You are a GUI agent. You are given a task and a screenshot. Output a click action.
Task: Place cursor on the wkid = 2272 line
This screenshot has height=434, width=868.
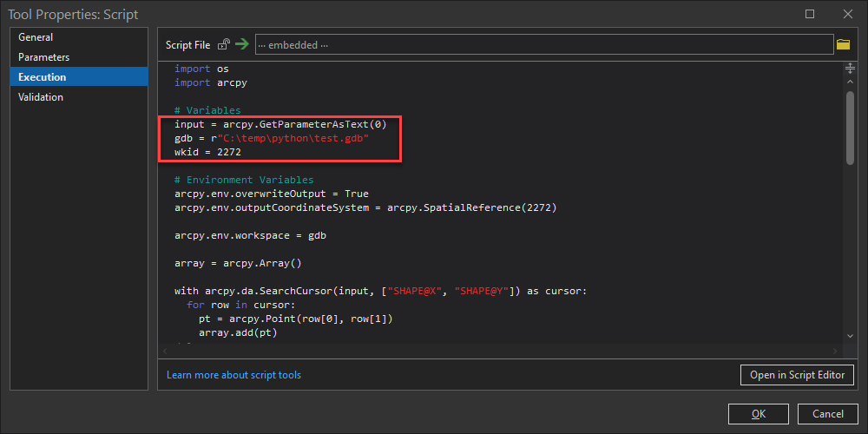(x=207, y=152)
